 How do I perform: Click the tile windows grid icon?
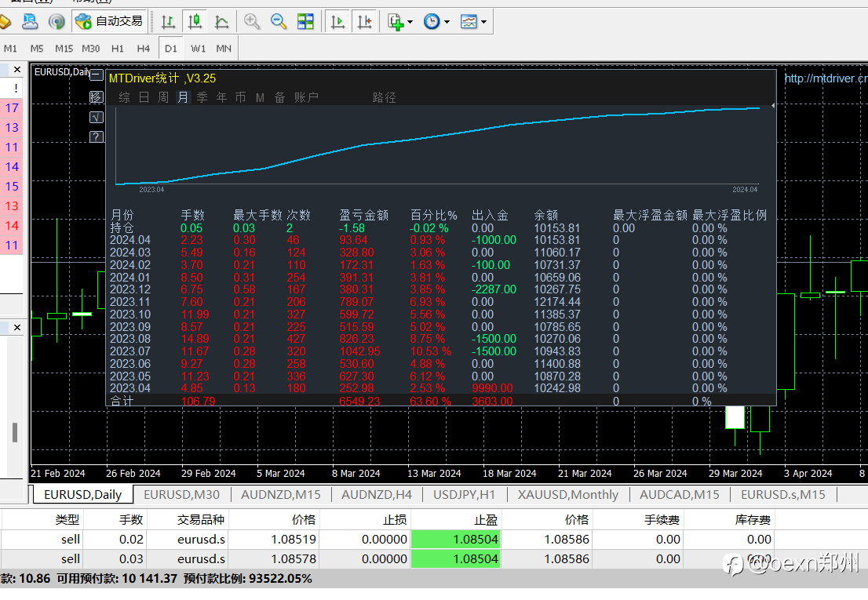click(305, 21)
